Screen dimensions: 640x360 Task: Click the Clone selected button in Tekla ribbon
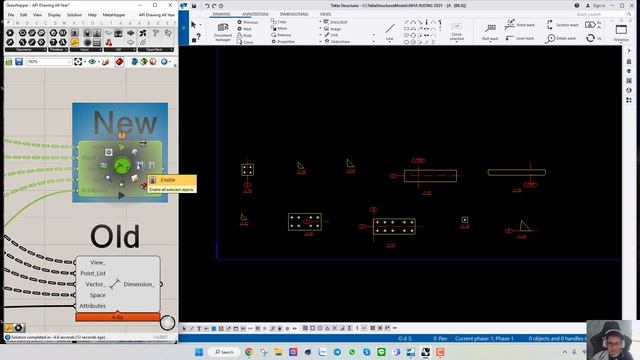click(456, 31)
